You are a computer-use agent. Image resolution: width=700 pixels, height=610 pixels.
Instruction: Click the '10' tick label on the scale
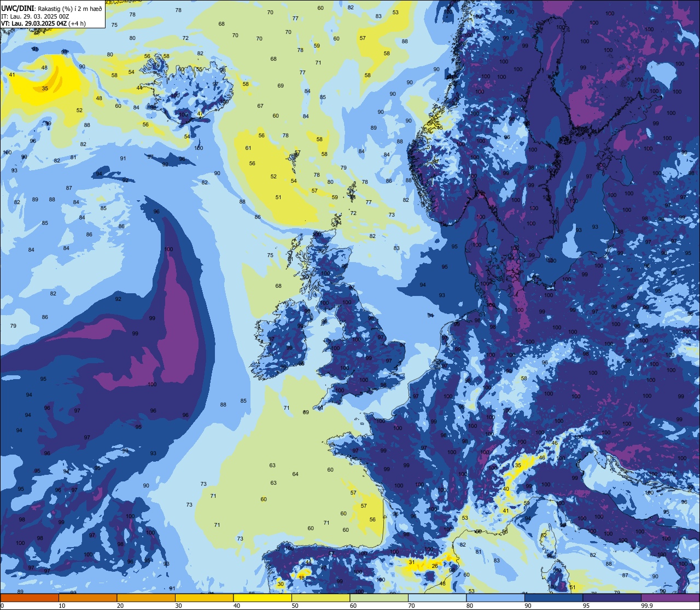[x=62, y=606]
